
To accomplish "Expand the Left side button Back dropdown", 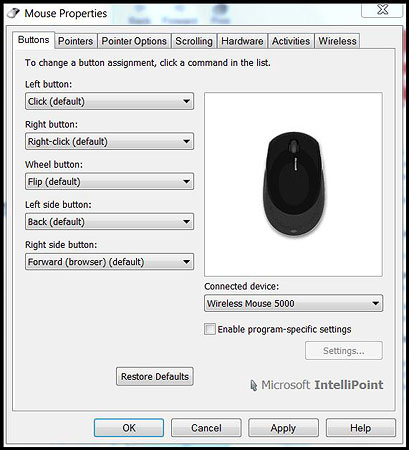I will (109, 222).
